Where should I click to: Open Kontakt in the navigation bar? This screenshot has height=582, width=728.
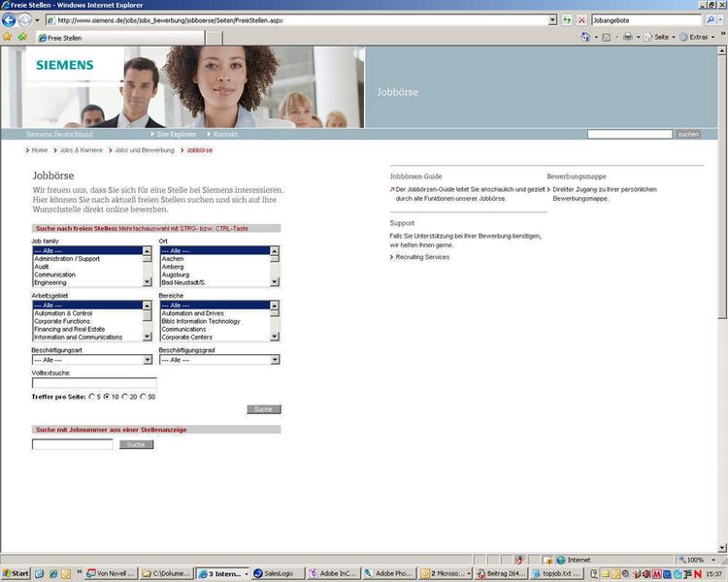pos(225,134)
